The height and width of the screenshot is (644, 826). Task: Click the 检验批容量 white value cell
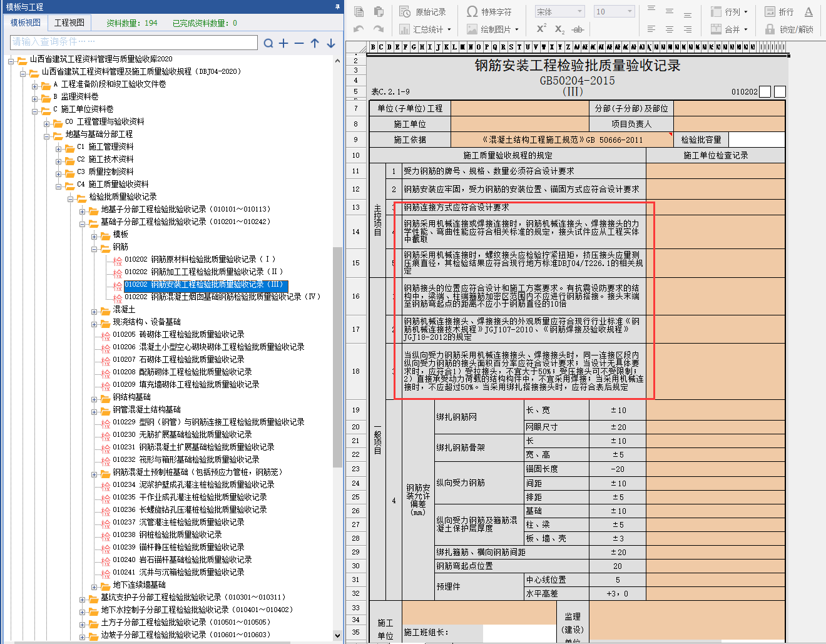click(757, 140)
